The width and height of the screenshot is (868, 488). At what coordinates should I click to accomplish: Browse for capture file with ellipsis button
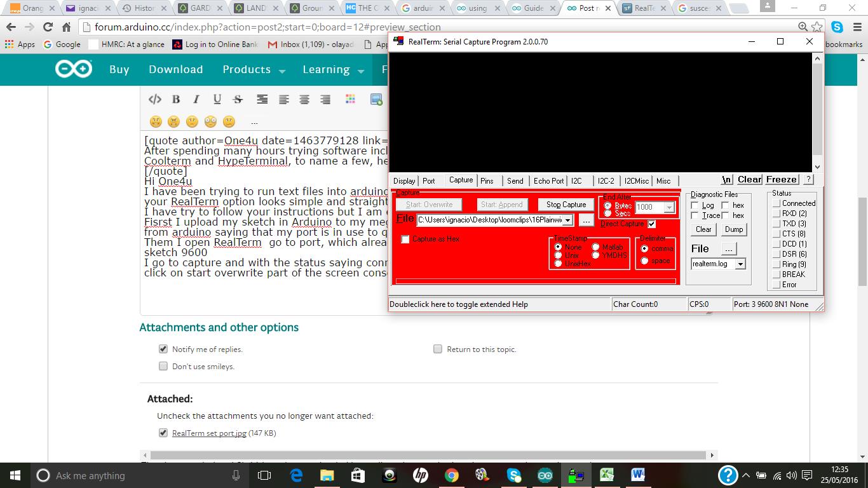pyautogui.click(x=586, y=220)
